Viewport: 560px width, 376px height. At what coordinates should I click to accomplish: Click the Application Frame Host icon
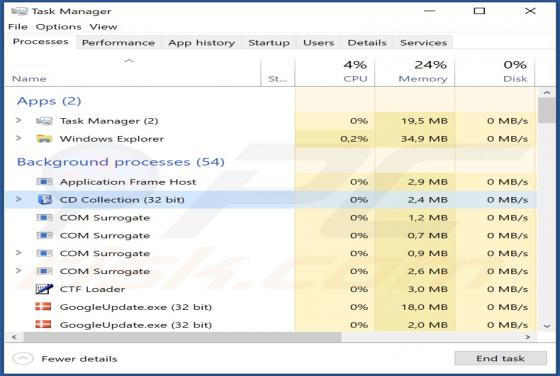click(x=44, y=182)
